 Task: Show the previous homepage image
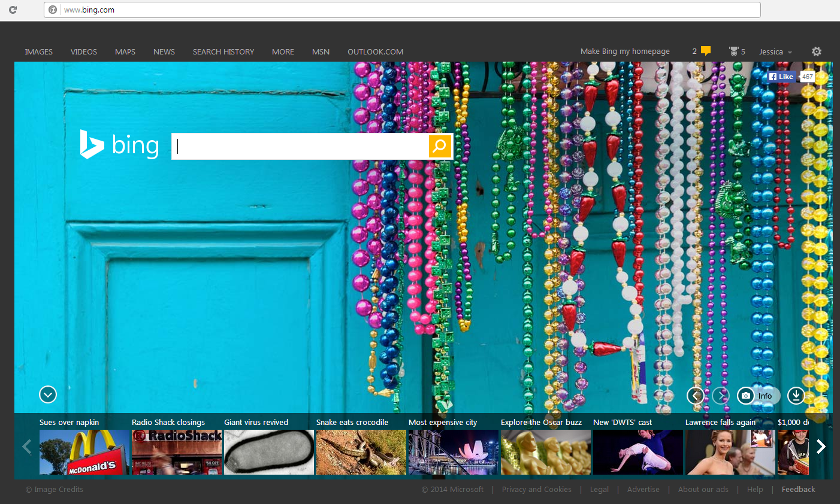(695, 396)
